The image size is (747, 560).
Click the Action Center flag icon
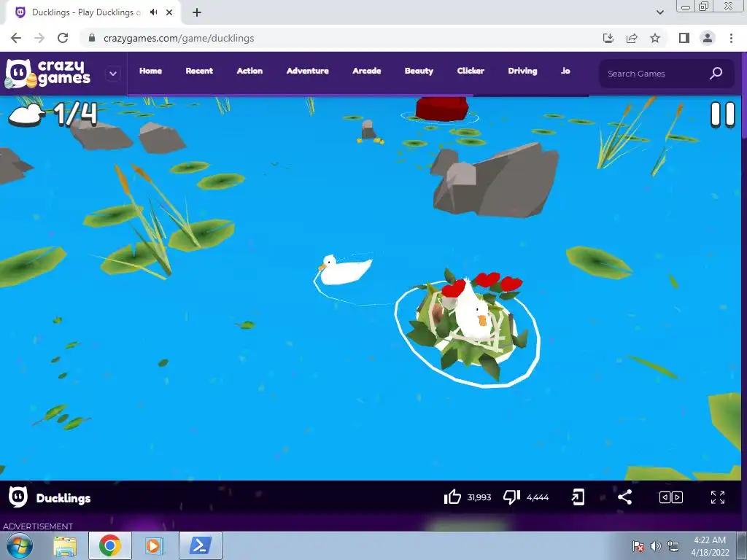click(x=638, y=546)
